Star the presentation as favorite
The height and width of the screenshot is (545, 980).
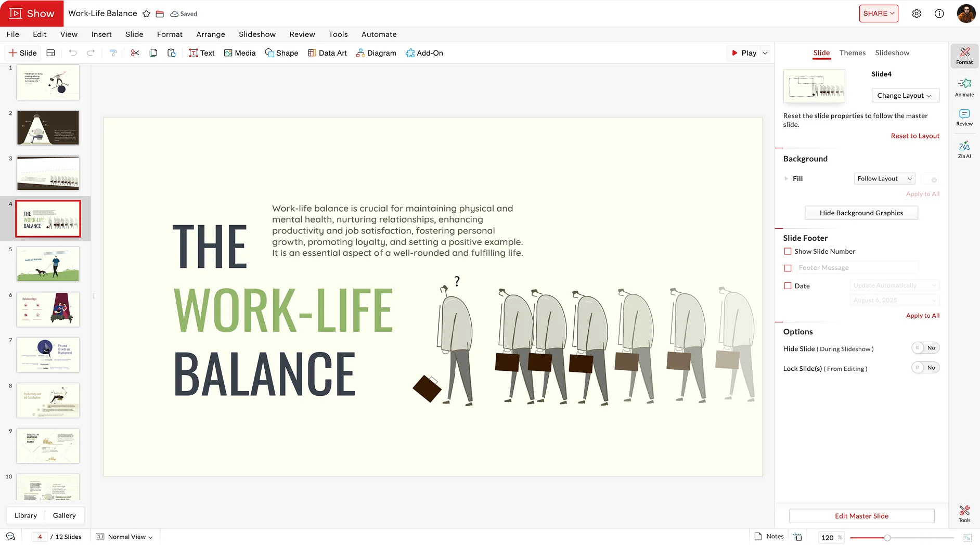tap(147, 14)
